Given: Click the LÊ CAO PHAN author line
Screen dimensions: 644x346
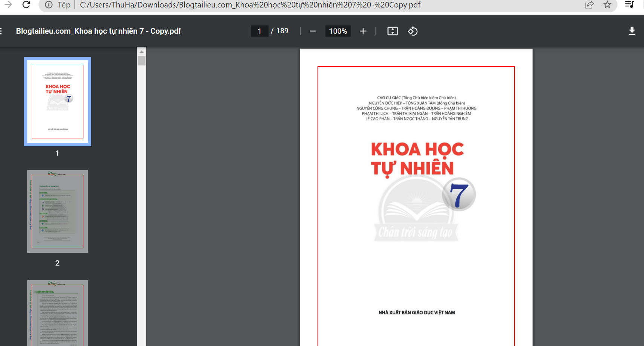Looking at the screenshot, I should coord(417,119).
